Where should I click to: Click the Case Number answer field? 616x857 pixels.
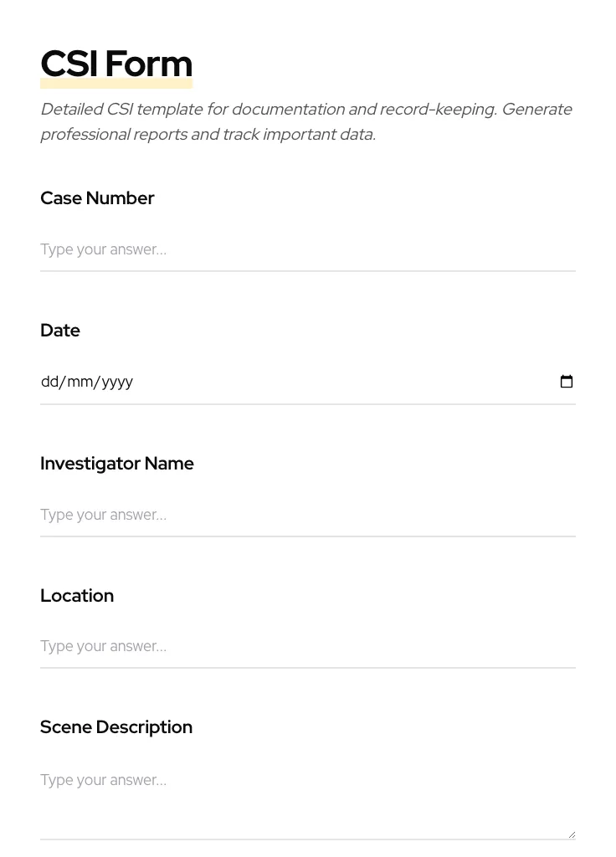pos(307,249)
